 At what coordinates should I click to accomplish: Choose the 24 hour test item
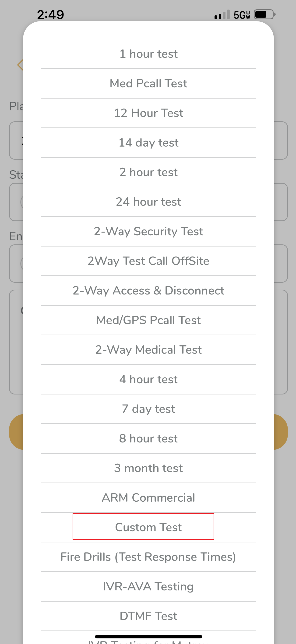[x=148, y=202]
